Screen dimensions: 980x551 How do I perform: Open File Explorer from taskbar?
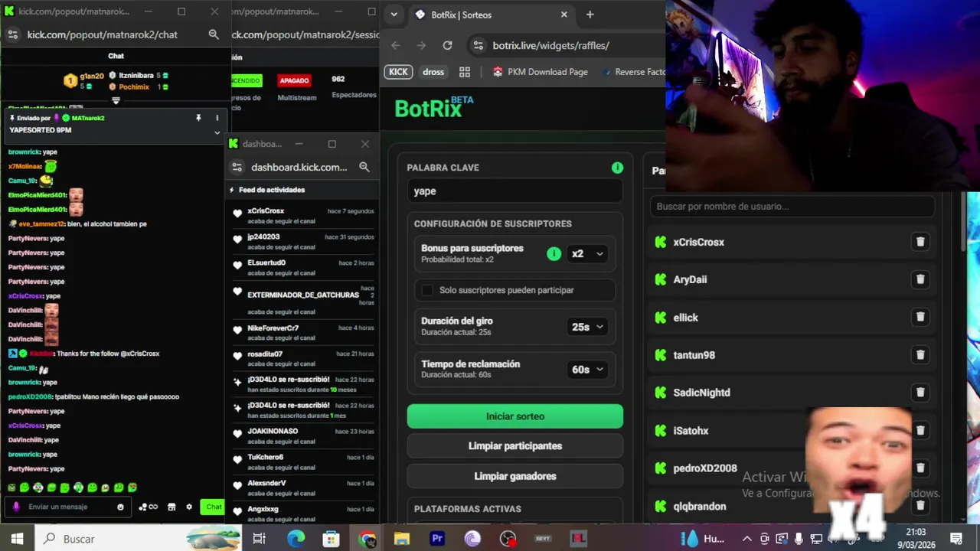(402, 539)
